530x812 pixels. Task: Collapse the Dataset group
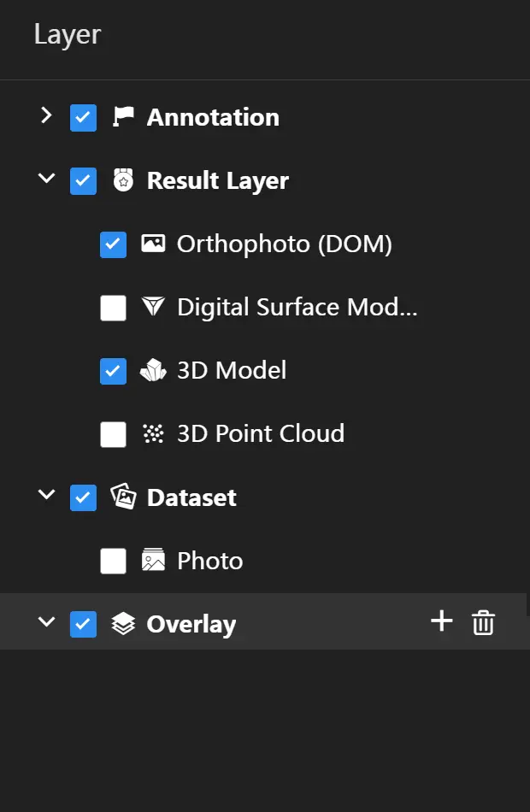point(46,496)
